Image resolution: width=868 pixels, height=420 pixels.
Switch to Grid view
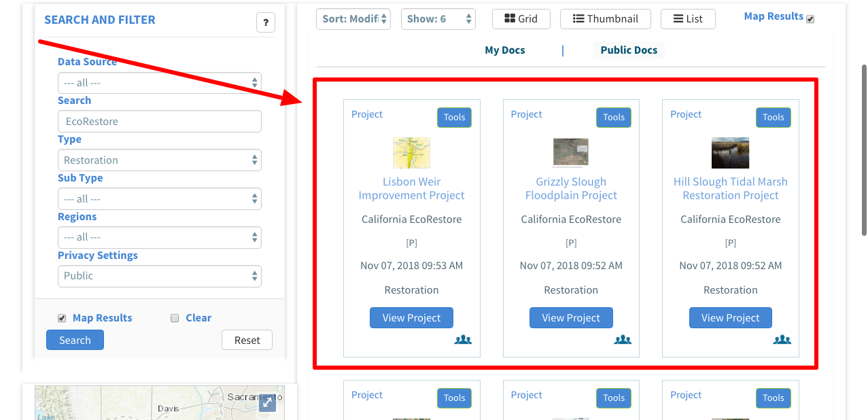[521, 19]
